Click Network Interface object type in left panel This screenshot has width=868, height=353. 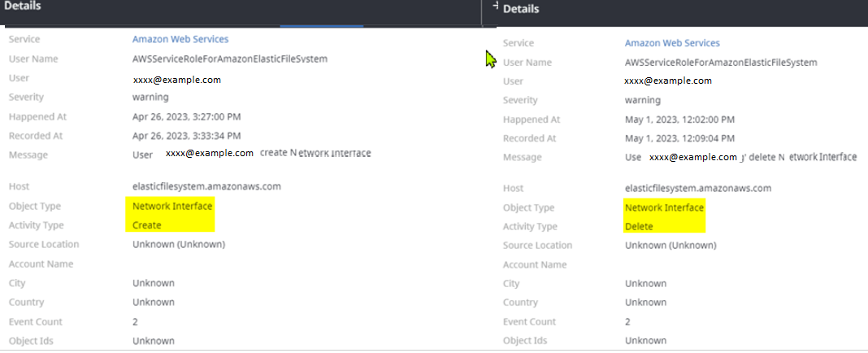[x=172, y=206]
